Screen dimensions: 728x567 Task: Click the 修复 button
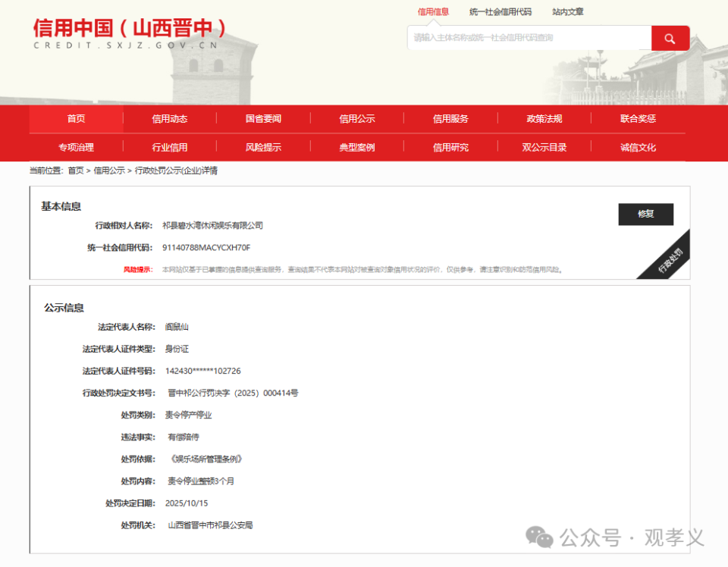[x=645, y=215]
